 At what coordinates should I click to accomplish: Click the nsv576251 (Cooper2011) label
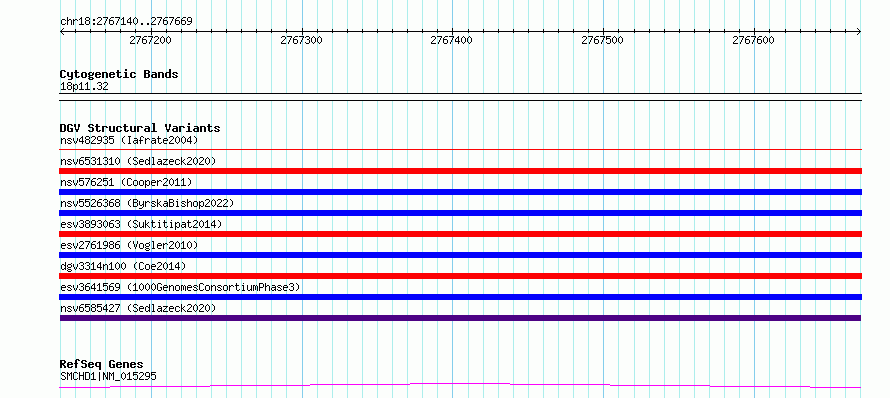click(x=126, y=182)
